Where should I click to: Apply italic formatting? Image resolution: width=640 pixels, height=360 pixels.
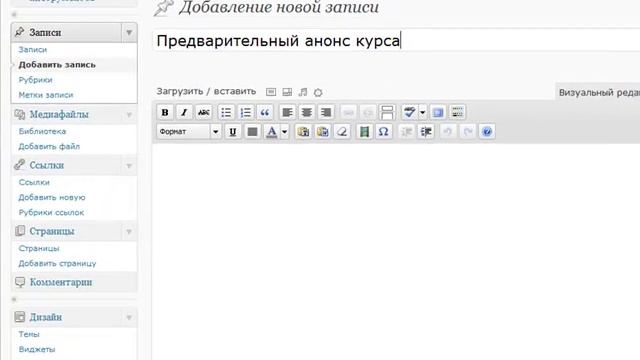[x=184, y=112]
